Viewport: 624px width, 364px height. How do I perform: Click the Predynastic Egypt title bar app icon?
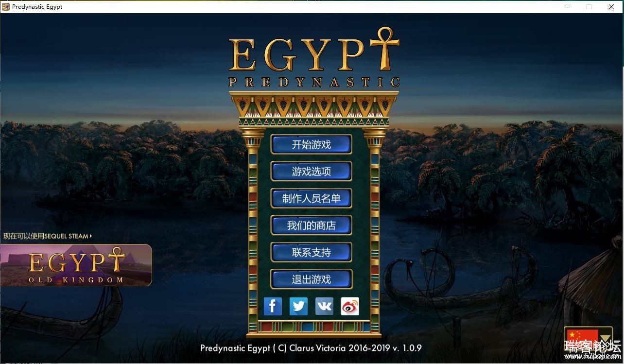[6, 7]
